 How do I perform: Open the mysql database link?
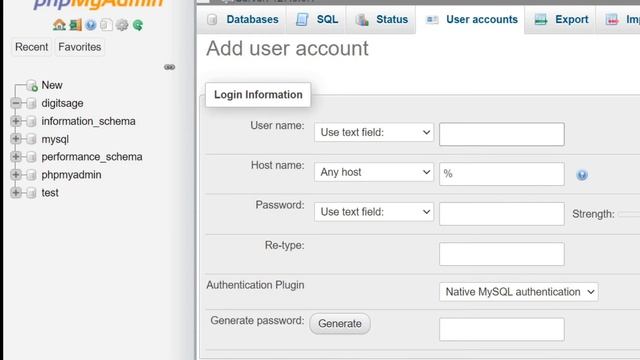[x=55, y=139]
